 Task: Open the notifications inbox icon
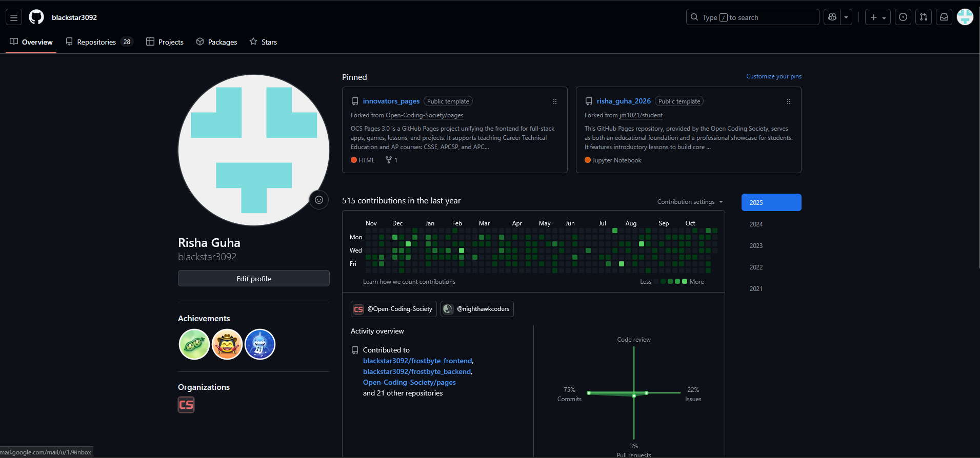point(944,17)
